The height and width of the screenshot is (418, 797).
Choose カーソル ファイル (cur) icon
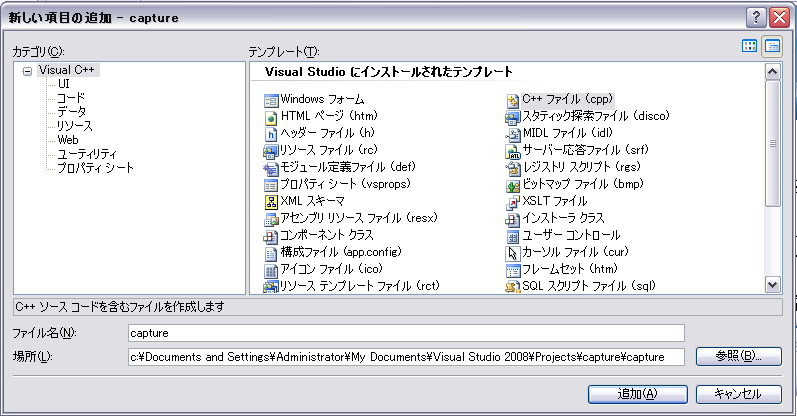tap(512, 253)
